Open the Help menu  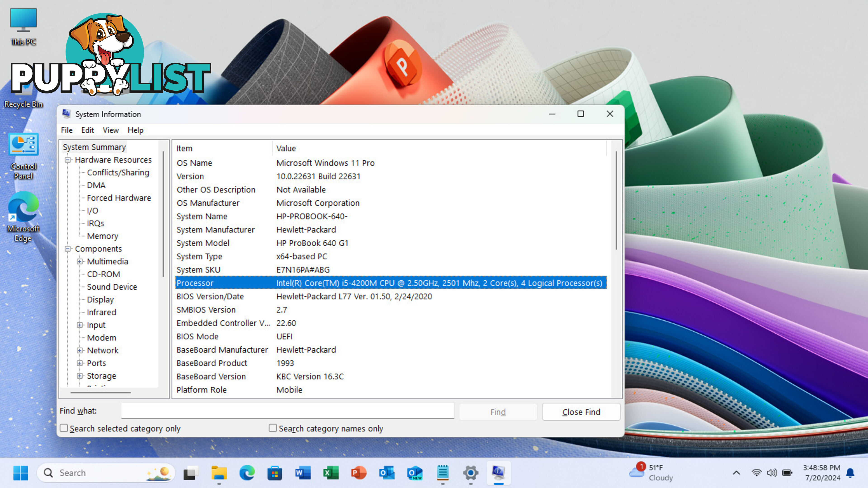pos(135,130)
